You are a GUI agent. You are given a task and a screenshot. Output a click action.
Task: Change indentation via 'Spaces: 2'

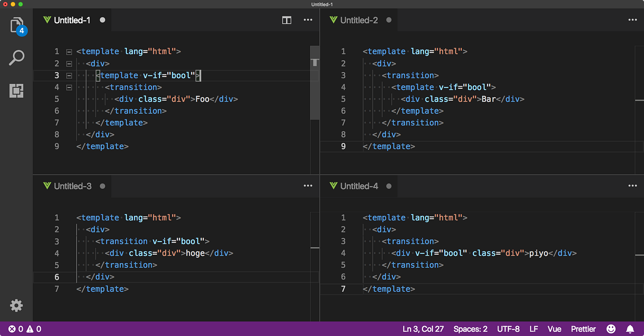point(470,328)
